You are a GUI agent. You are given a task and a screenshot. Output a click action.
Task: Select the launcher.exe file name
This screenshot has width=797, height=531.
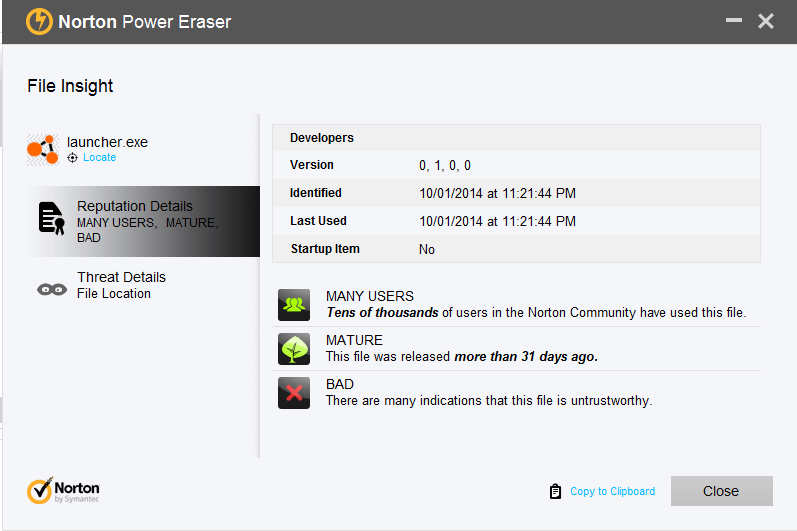(107, 142)
